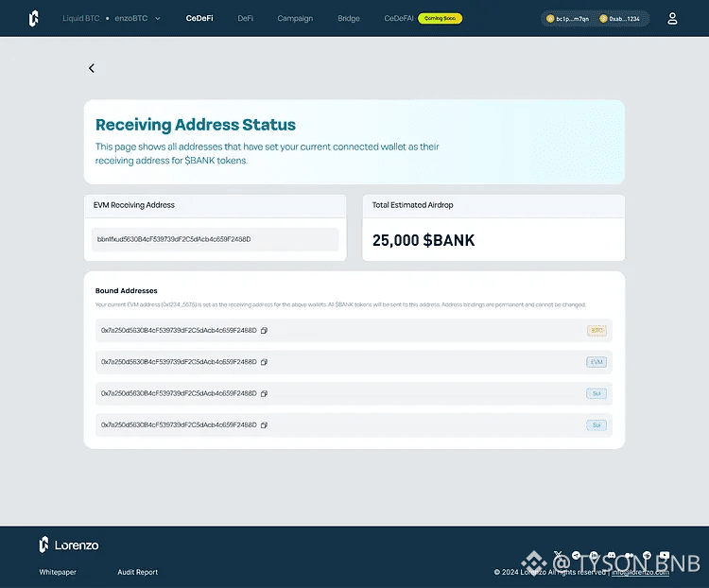
Task: Open the Audit Report footer link
Action: [137, 572]
